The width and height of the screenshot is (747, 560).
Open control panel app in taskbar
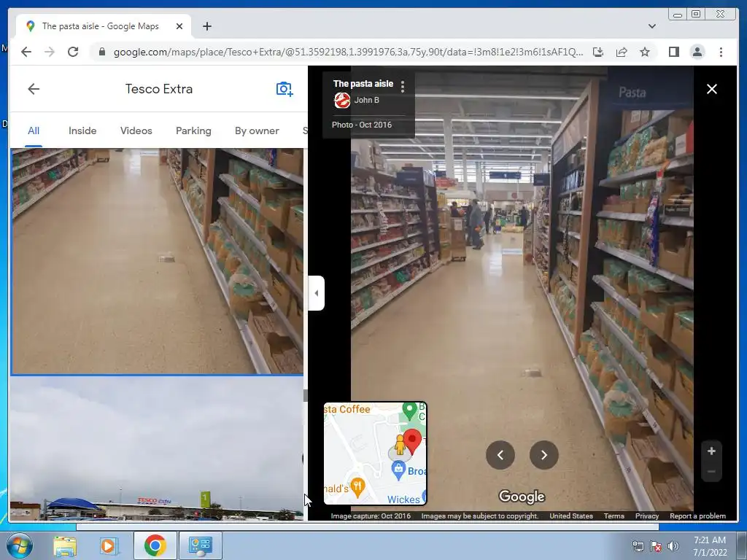(200, 545)
